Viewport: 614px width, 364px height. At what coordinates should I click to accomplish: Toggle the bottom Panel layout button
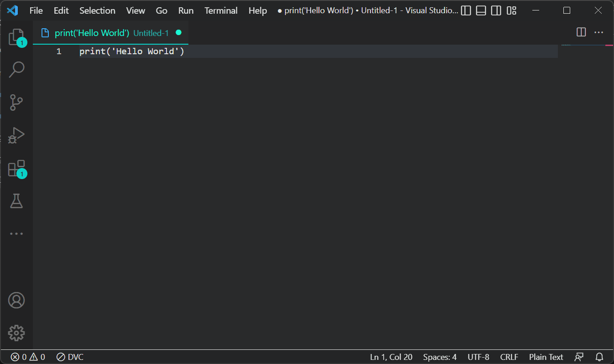[x=481, y=10]
